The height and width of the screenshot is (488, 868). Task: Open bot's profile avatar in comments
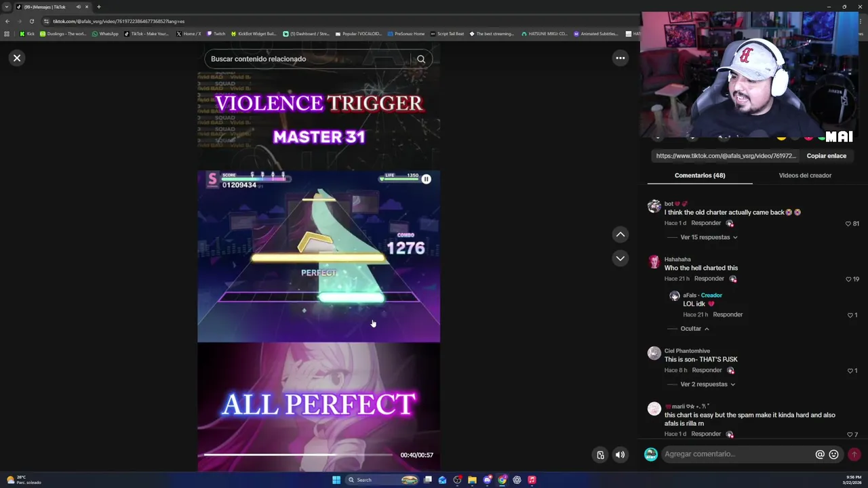654,206
